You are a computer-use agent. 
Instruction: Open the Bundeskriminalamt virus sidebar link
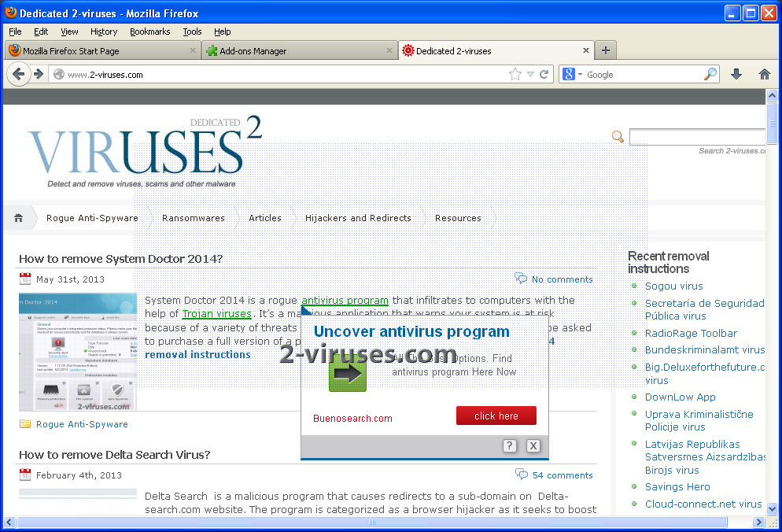705,350
